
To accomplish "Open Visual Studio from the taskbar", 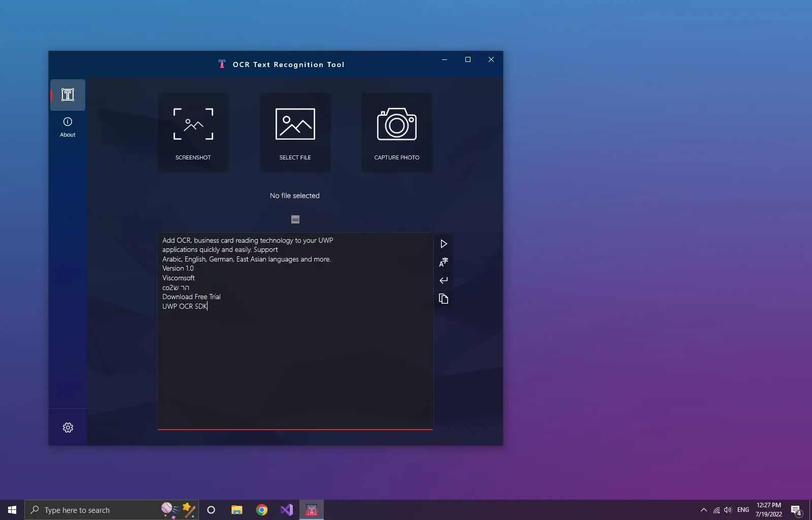I will (x=287, y=510).
